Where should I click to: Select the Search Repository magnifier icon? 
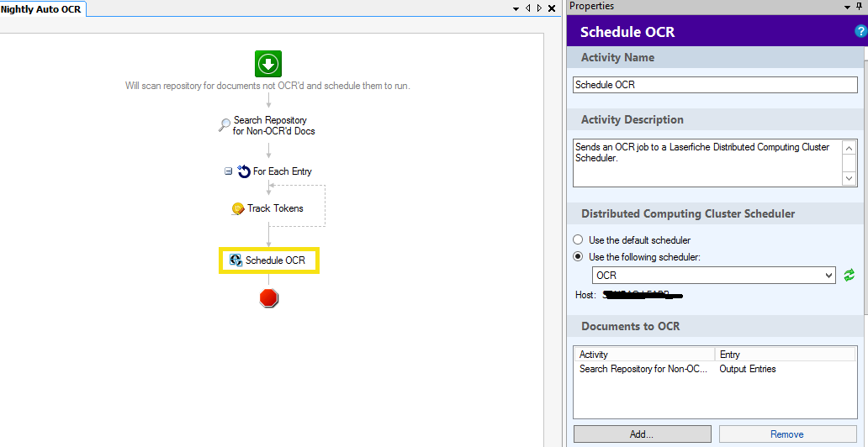click(x=225, y=125)
